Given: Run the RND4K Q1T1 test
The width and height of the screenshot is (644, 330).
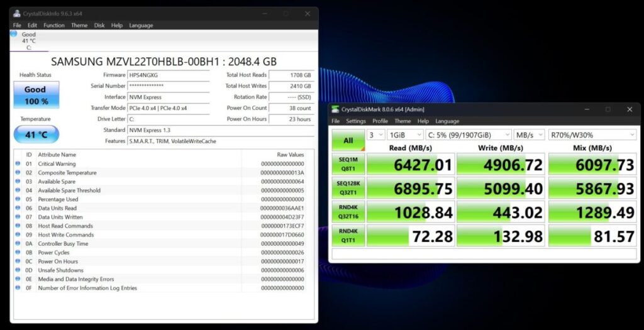Looking at the screenshot, I should (348, 236).
